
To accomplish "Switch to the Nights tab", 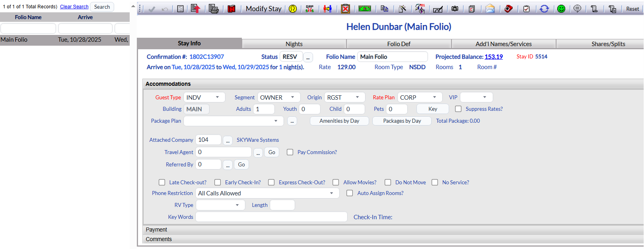I will [294, 44].
